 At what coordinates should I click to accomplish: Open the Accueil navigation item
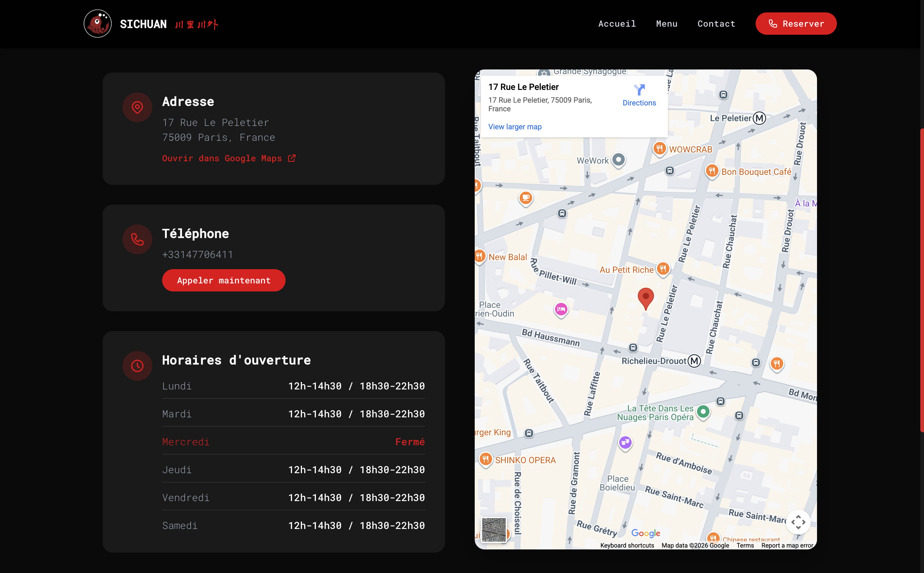pos(617,24)
